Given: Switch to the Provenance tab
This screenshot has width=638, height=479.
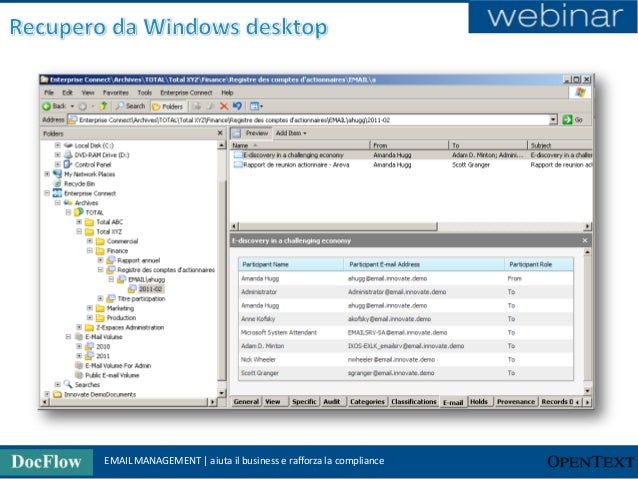Looking at the screenshot, I should pos(516,402).
